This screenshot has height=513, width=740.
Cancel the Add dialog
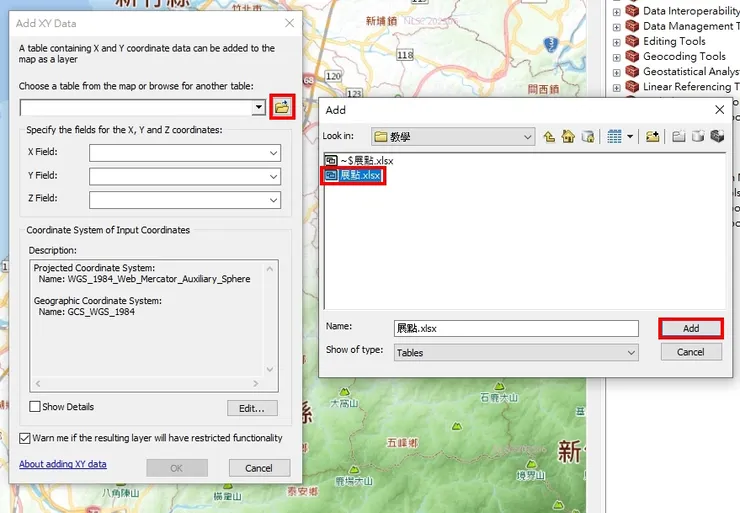(691, 352)
